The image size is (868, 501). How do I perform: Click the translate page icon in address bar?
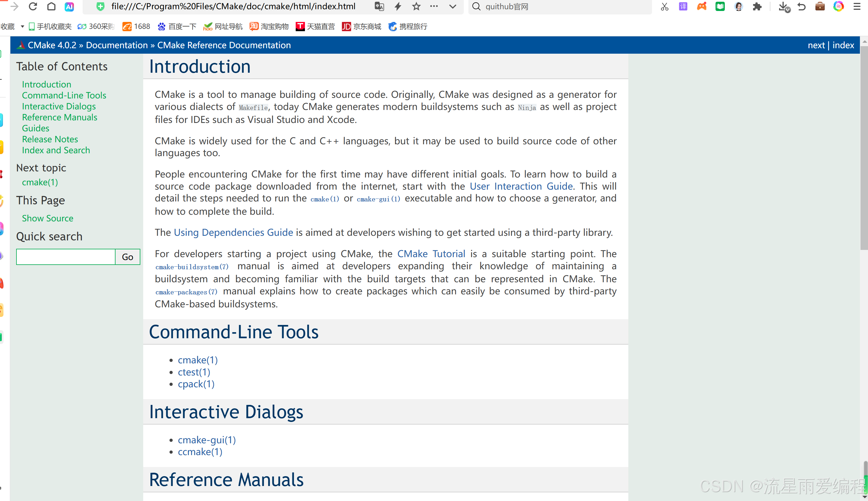pyautogui.click(x=379, y=7)
